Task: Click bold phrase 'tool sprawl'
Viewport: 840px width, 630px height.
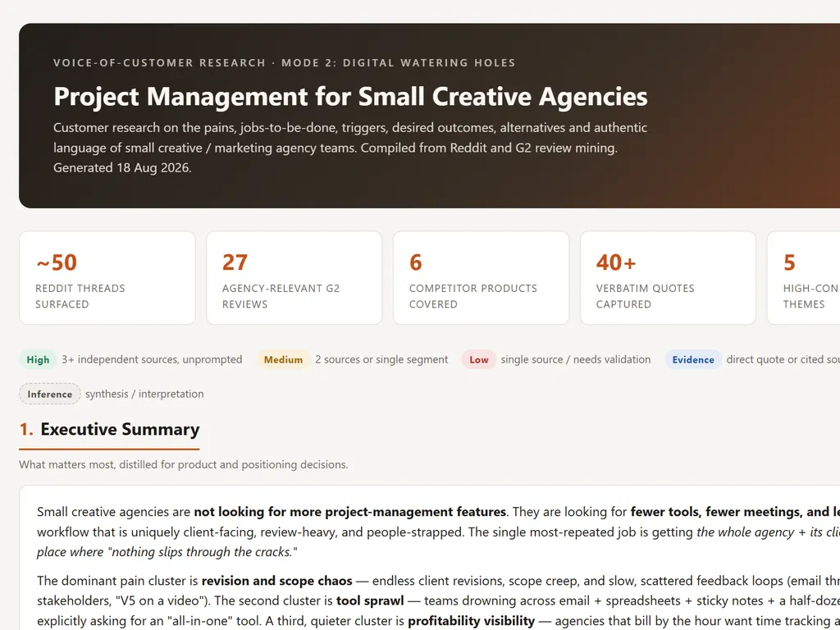Action: pyautogui.click(x=370, y=600)
